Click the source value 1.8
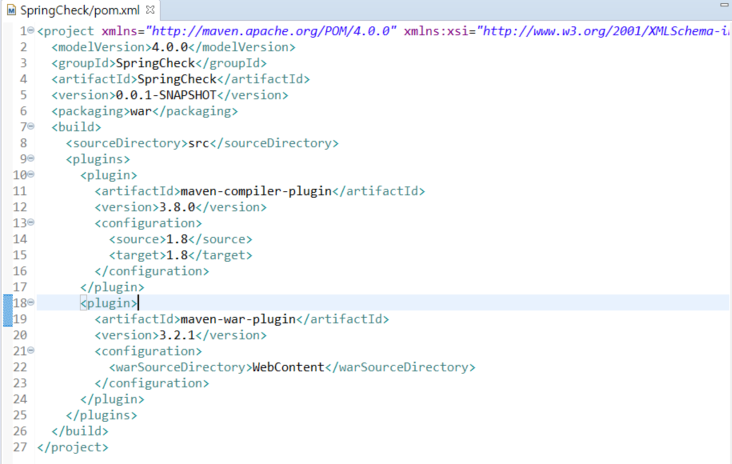Viewport: 732px width, 464px height. coord(177,239)
